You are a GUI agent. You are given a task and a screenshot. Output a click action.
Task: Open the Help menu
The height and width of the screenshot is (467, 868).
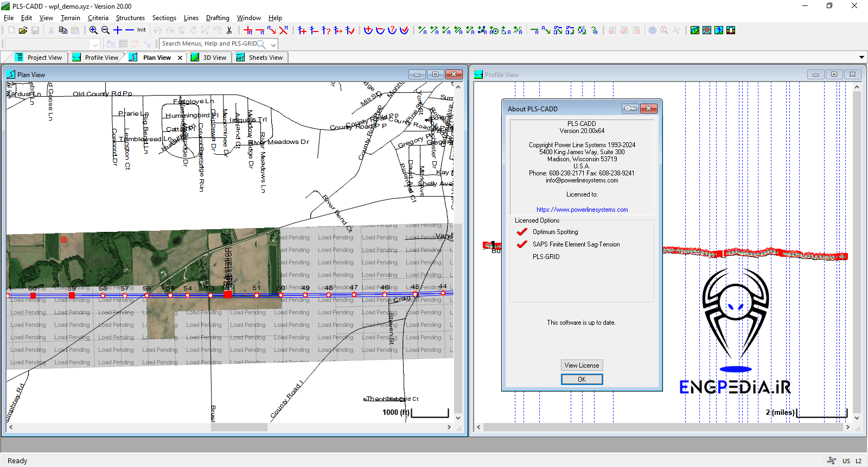tap(275, 18)
